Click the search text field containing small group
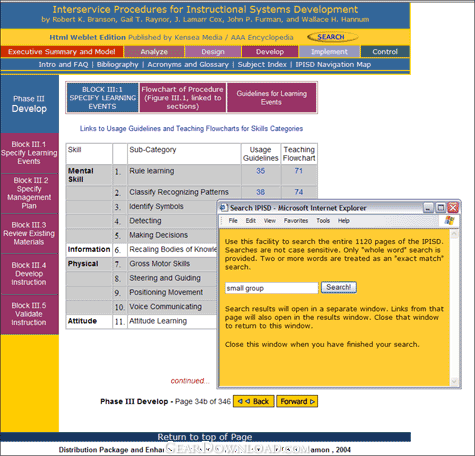The width and height of the screenshot is (475, 456). [272, 288]
